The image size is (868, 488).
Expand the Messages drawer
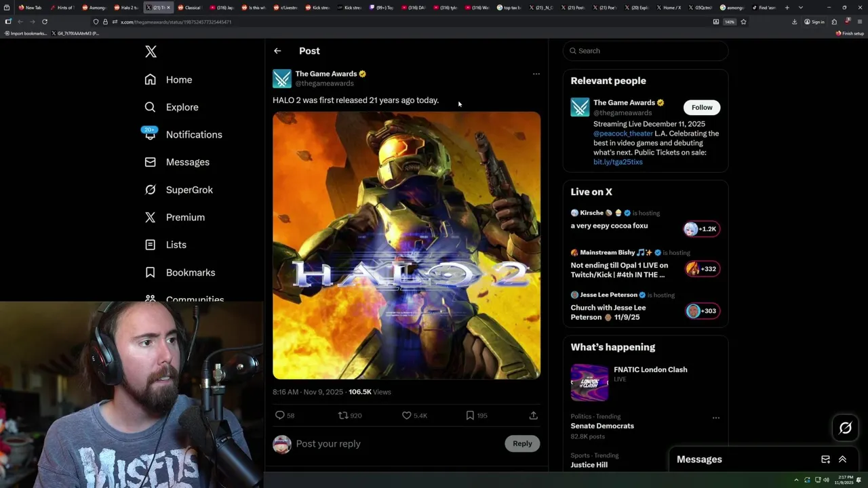pos(842,460)
